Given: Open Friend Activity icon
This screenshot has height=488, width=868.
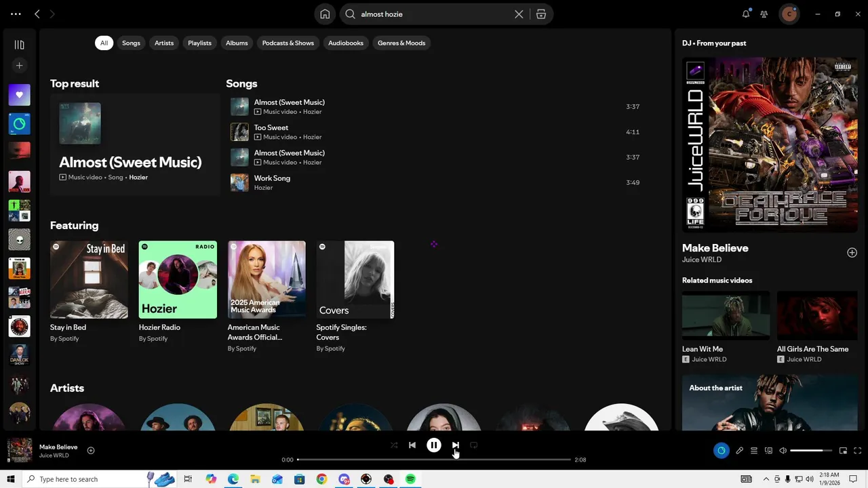Looking at the screenshot, I should tap(764, 14).
